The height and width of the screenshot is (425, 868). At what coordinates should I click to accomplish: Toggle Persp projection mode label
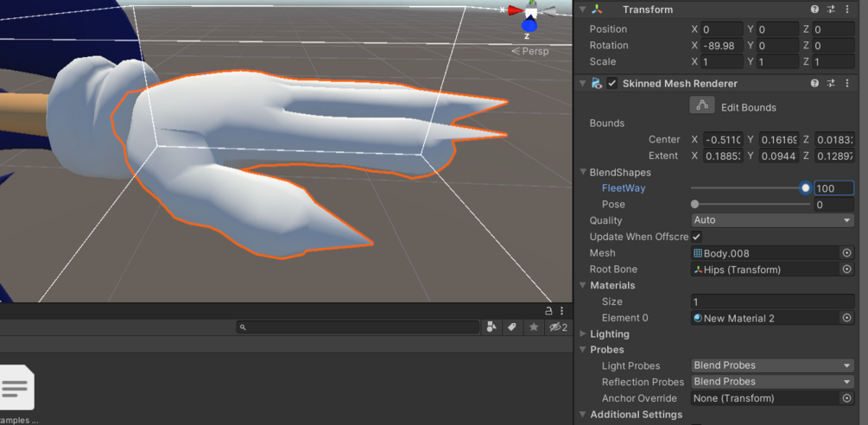(x=529, y=52)
